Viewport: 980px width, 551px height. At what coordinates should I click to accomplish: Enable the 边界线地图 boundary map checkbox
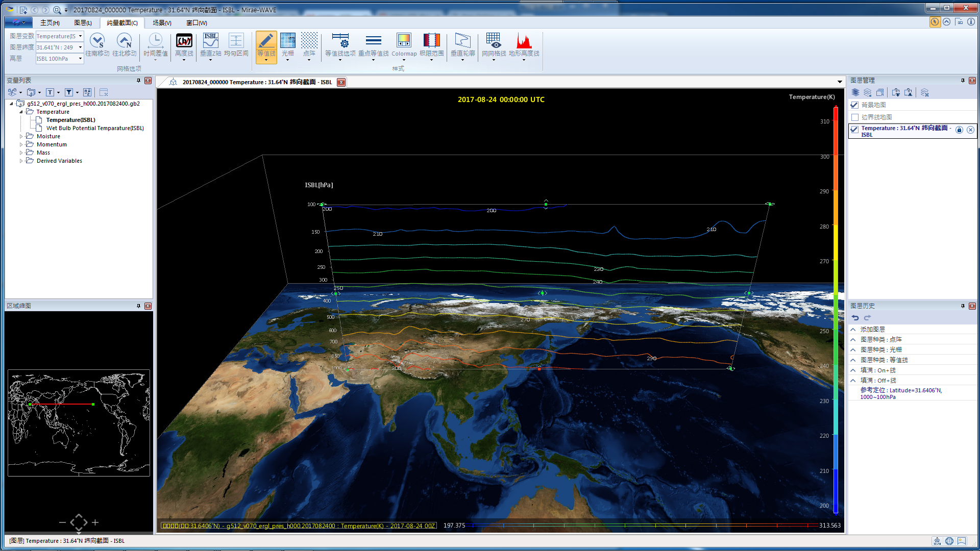854,117
